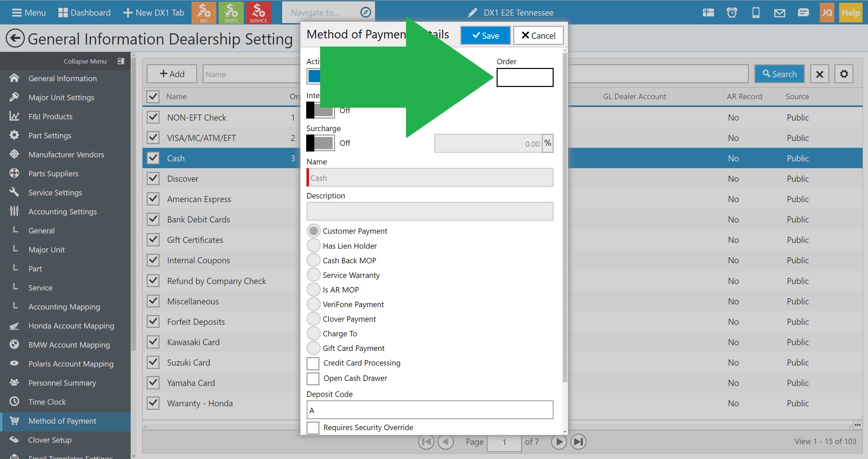The image size is (868, 459).
Task: Open the alarm clock icon in header
Action: [732, 13]
